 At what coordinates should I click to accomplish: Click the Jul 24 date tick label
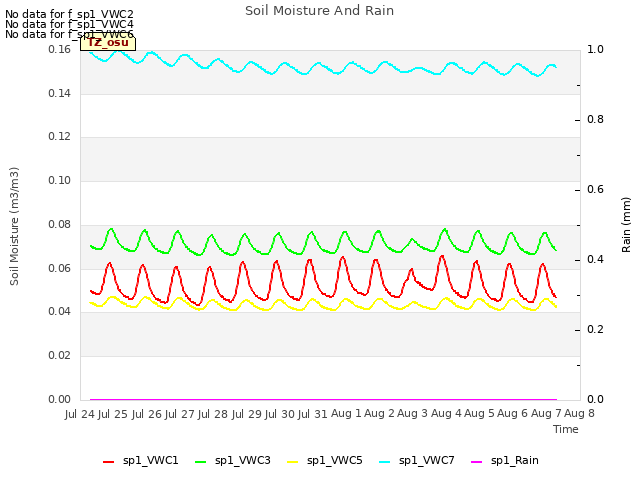tap(80, 414)
